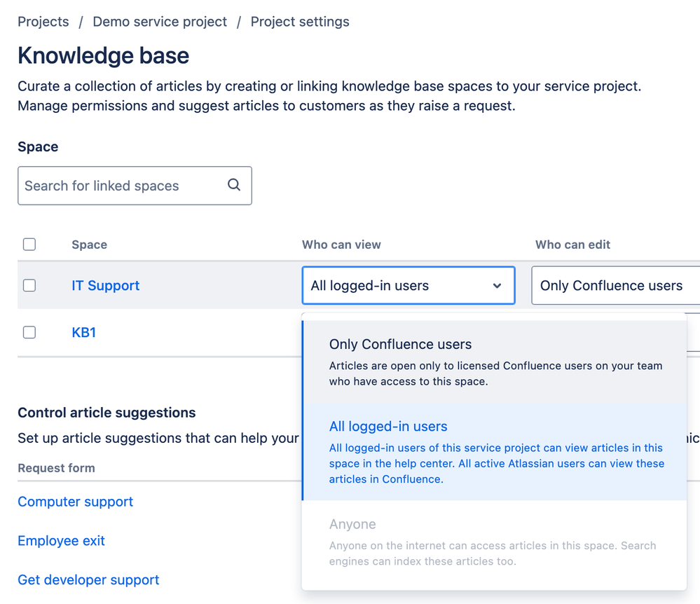Screen dimensions: 700x604
Task: Open the Who can view dropdown
Action: click(x=408, y=285)
